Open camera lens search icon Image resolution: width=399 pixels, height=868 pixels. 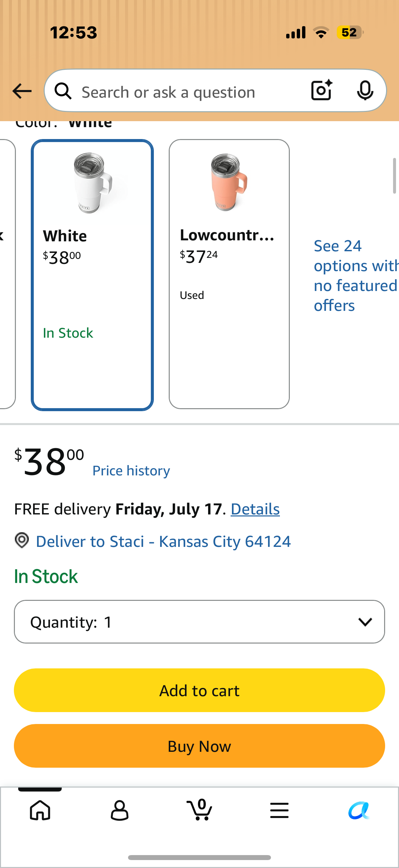[x=322, y=90]
